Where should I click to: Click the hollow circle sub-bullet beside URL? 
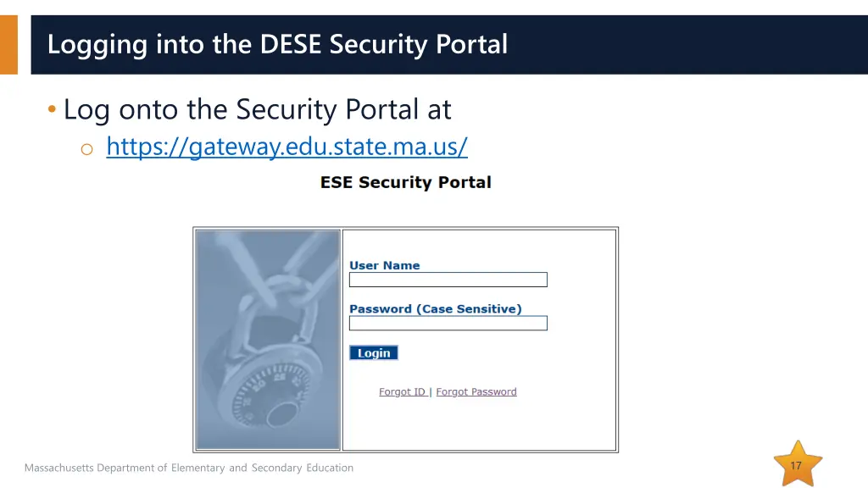[x=86, y=149]
